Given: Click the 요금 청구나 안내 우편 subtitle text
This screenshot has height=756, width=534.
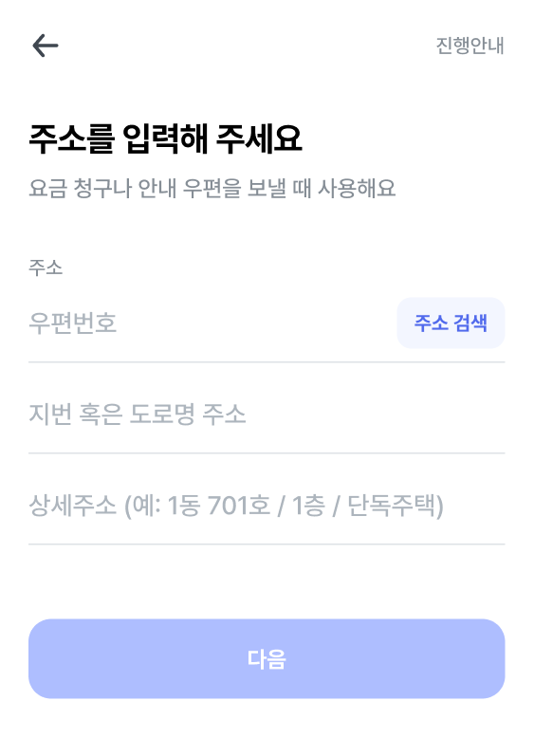Looking at the screenshot, I should [212, 188].
